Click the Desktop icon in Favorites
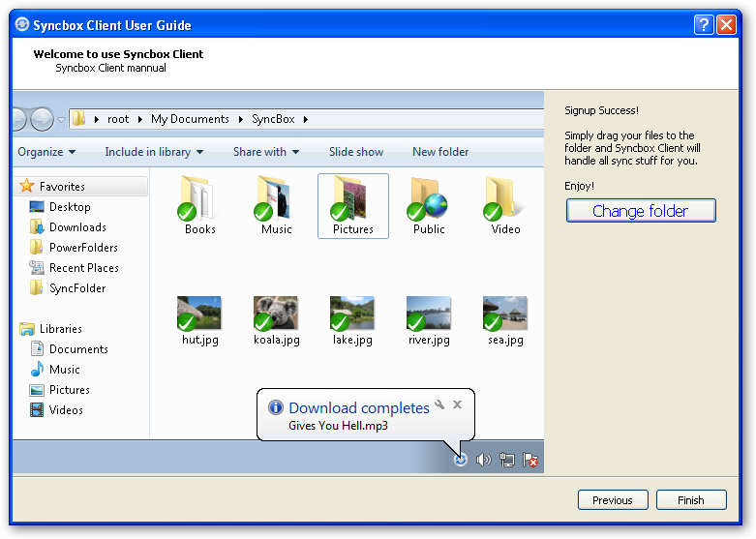 click(37, 207)
